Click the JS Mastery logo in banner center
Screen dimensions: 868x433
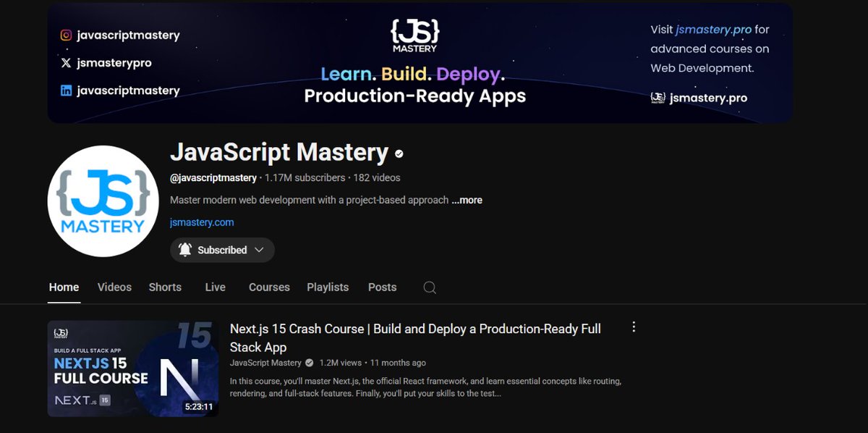click(414, 35)
